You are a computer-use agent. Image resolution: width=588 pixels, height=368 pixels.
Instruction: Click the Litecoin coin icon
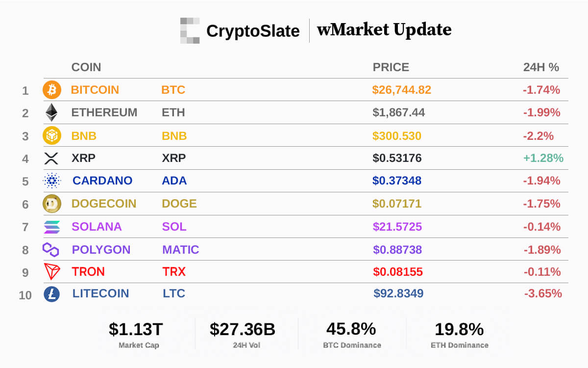pyautogui.click(x=52, y=294)
